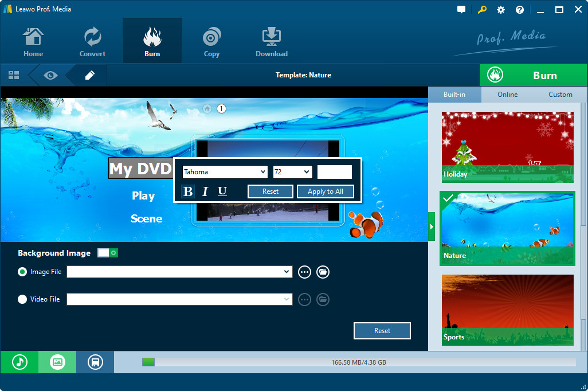Screen dimensions: 588x391
Task: Start burning with green Burn button
Action: (x=533, y=75)
